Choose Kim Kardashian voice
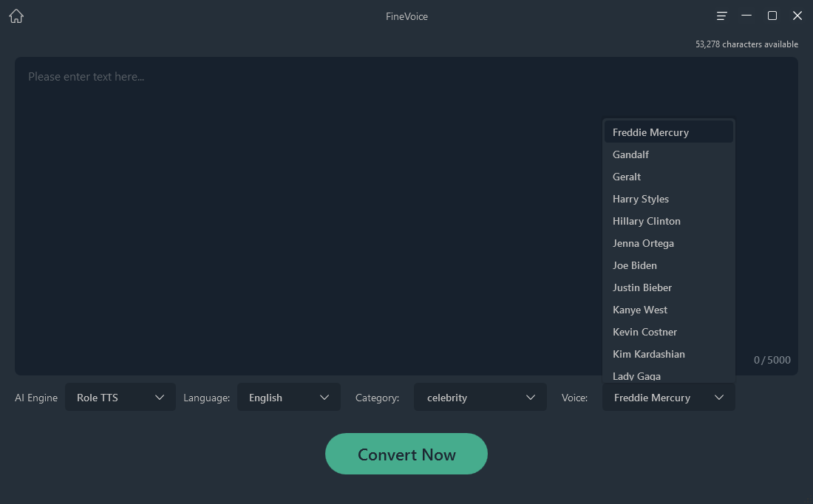 tap(668, 354)
